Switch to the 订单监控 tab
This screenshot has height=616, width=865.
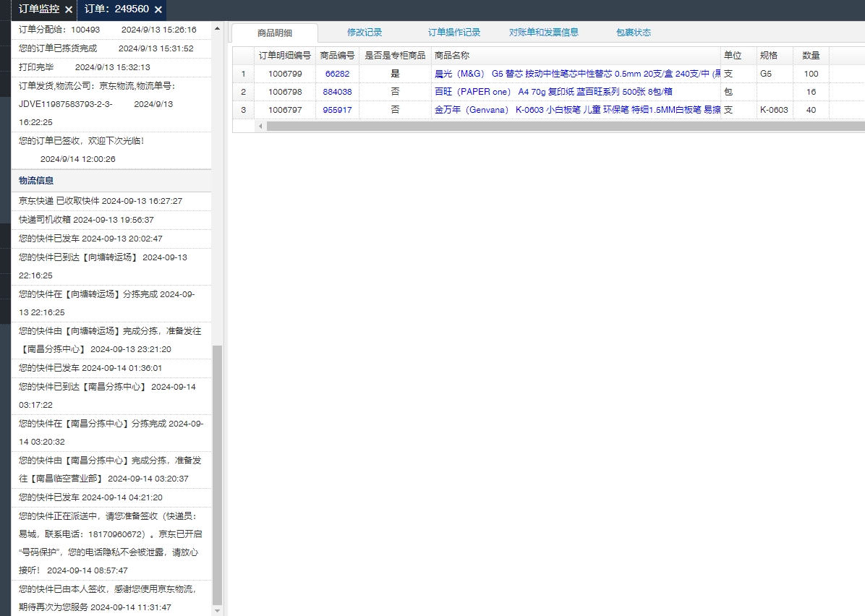(x=39, y=9)
